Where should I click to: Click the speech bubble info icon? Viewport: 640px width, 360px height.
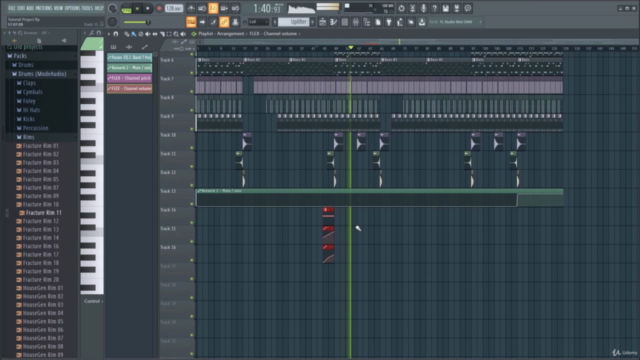coord(468,8)
